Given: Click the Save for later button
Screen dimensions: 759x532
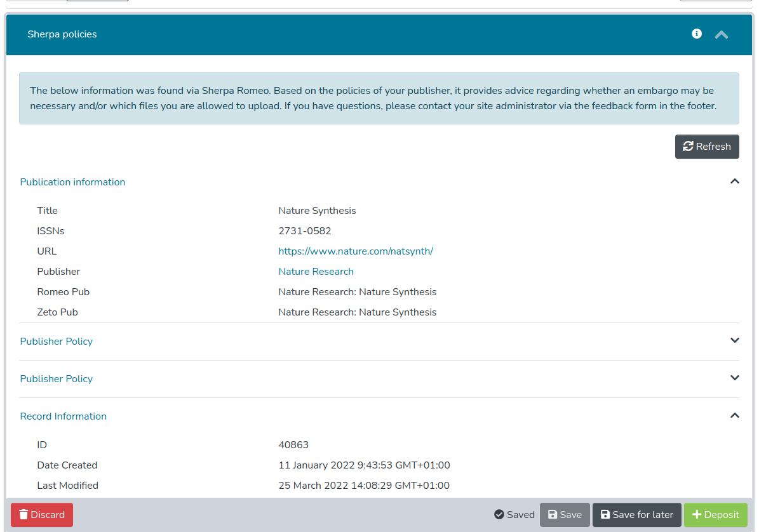Looking at the screenshot, I should [x=636, y=515].
